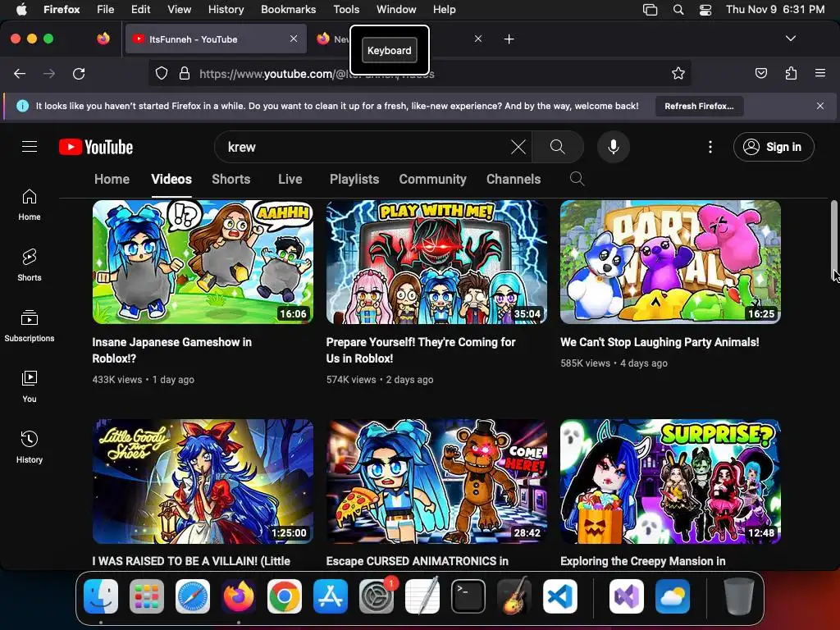Screen dimensions: 840x630
Task: Open macOS Control Center
Action: click(x=705, y=9)
